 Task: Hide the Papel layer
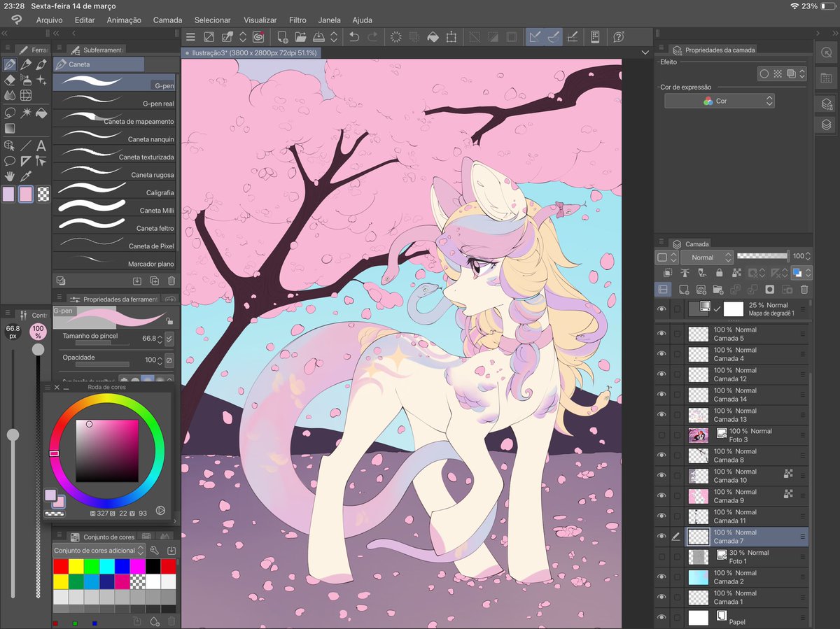click(661, 618)
